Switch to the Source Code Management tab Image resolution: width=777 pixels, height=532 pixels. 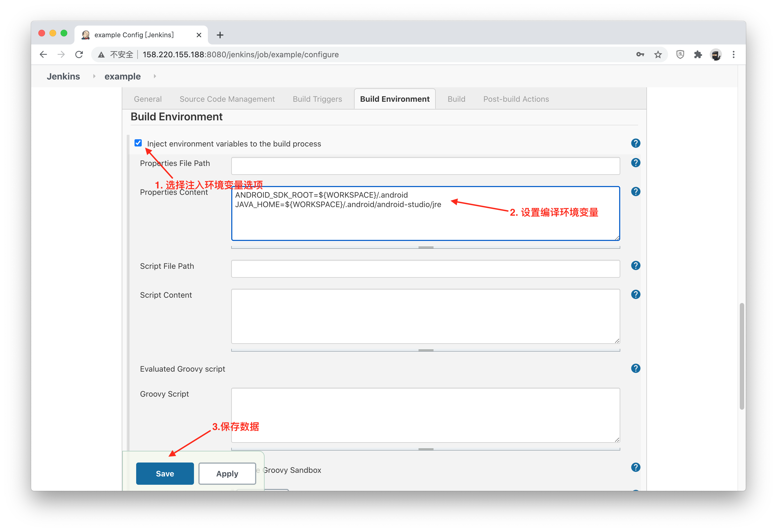pos(227,99)
